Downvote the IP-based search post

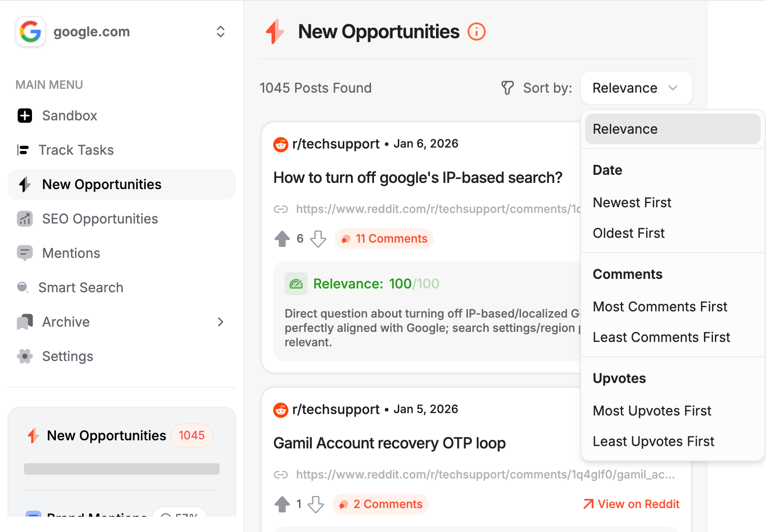(318, 239)
